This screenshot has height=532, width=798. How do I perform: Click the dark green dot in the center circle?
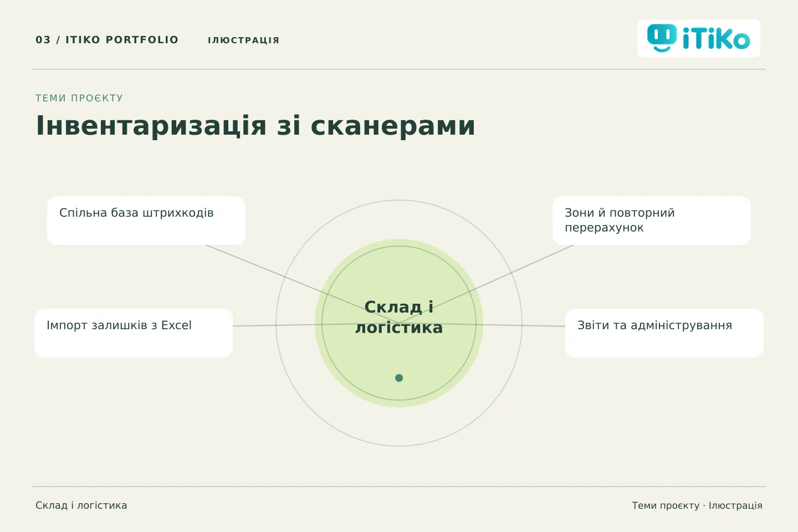[399, 378]
